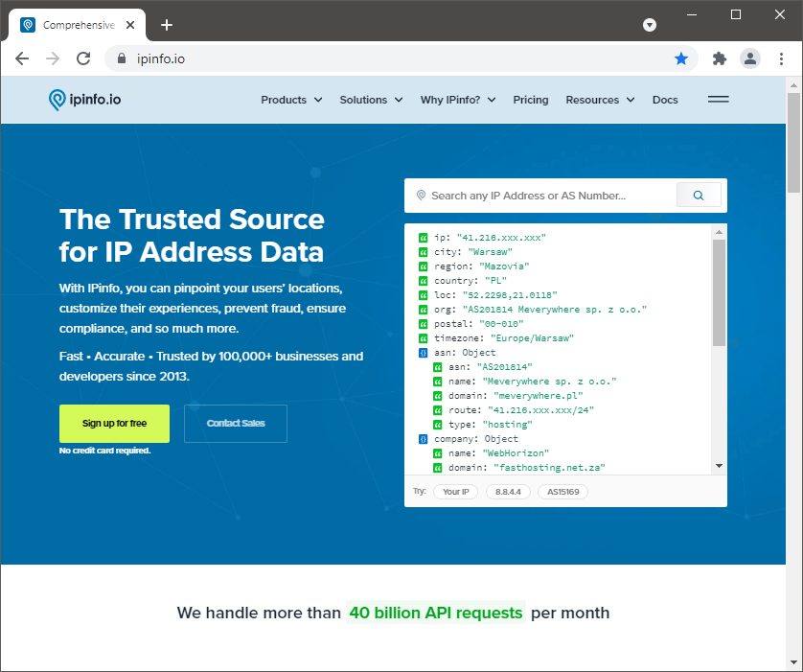The width and height of the screenshot is (803, 672).
Task: Click the "WebHorizon" company name value
Action: (516, 453)
